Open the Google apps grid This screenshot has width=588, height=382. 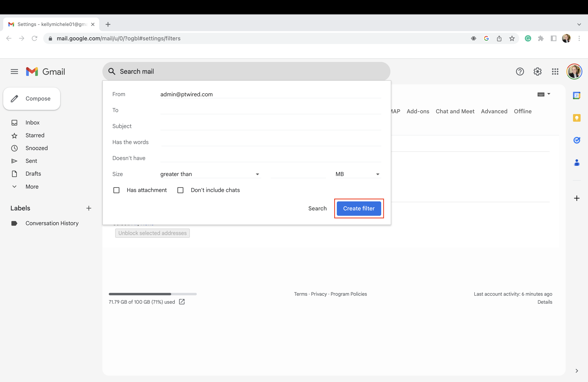(555, 72)
